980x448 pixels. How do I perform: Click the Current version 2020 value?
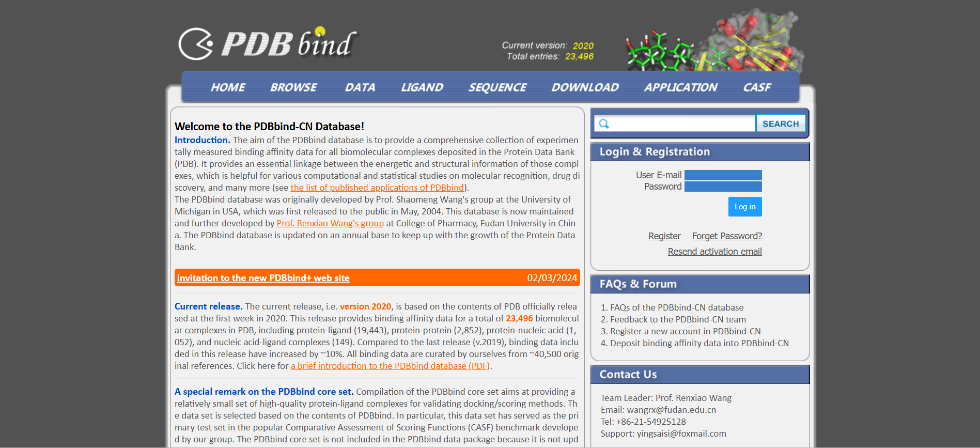click(x=583, y=46)
